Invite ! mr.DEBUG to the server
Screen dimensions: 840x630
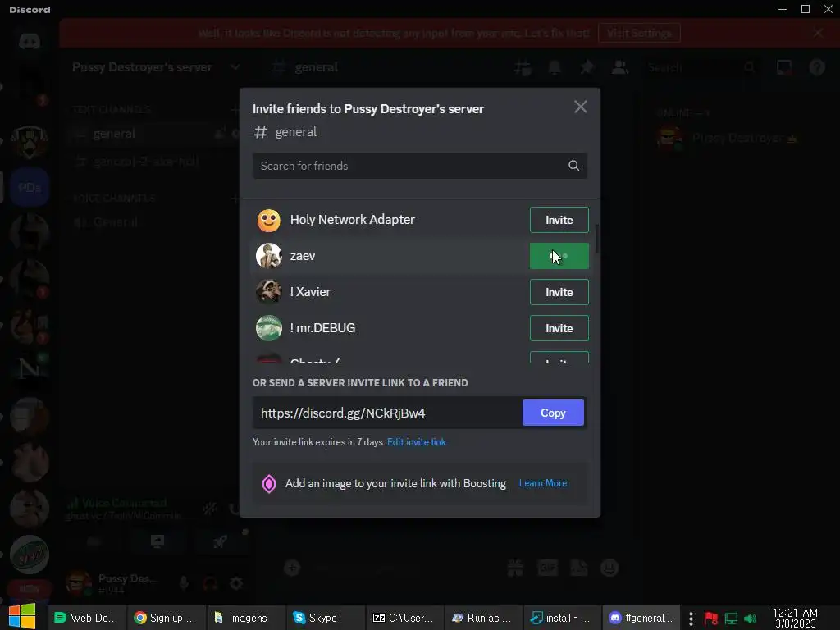pyautogui.click(x=559, y=328)
